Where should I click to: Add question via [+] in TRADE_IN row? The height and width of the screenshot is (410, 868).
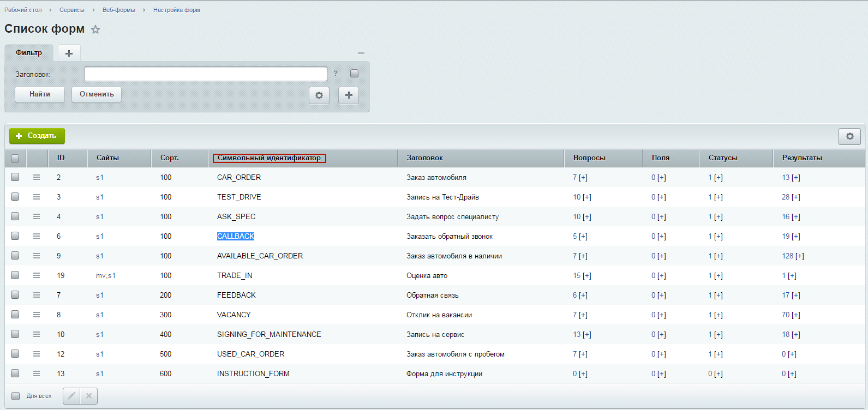pyautogui.click(x=587, y=275)
